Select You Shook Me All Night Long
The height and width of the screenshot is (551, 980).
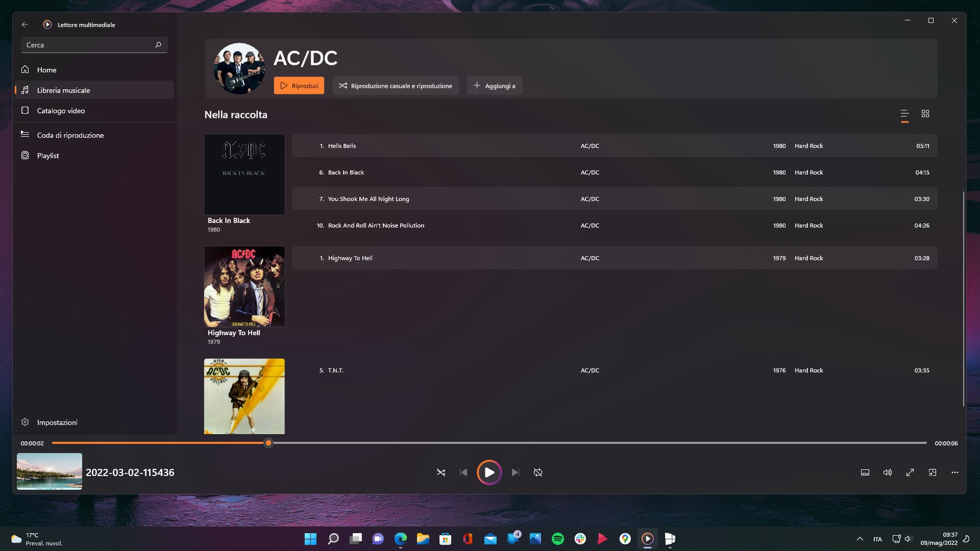pyautogui.click(x=615, y=199)
